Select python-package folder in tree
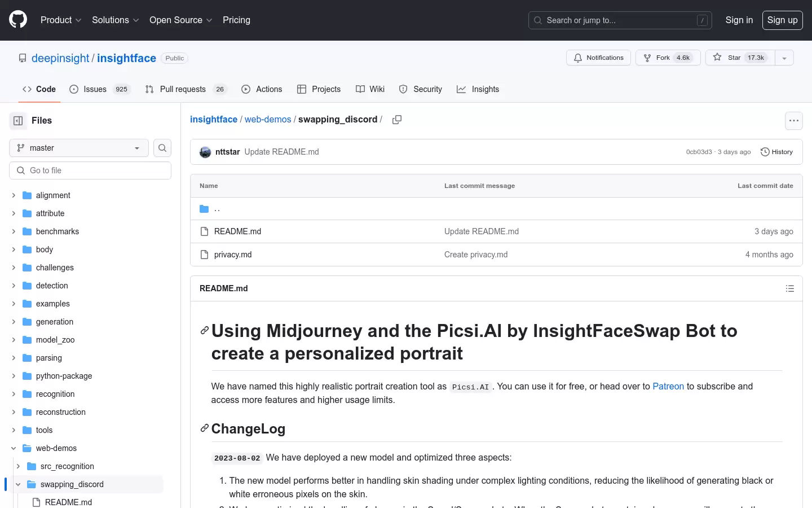This screenshot has height=508, width=812. point(64,376)
